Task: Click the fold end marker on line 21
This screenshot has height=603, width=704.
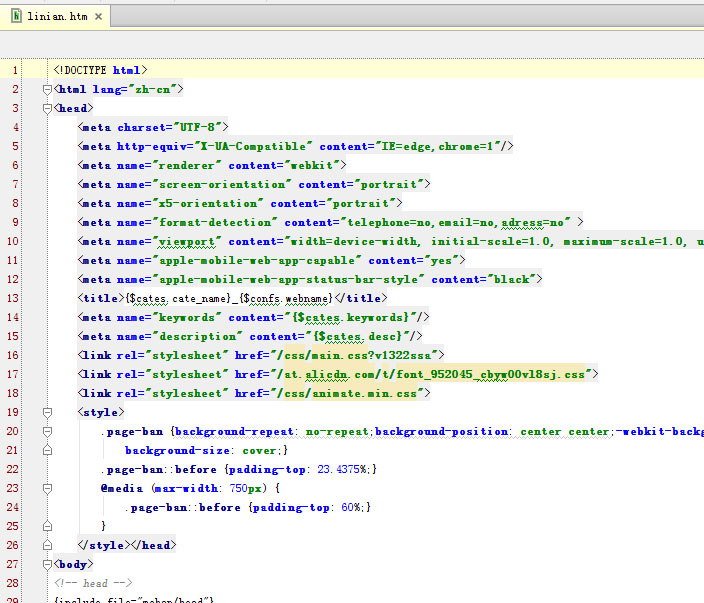Action: tap(47, 450)
